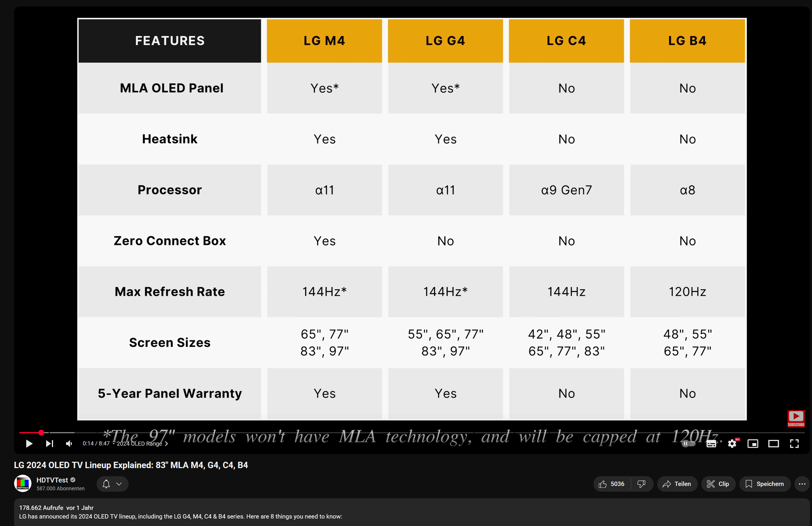
Task: Skip to the next video
Action: [50, 444]
